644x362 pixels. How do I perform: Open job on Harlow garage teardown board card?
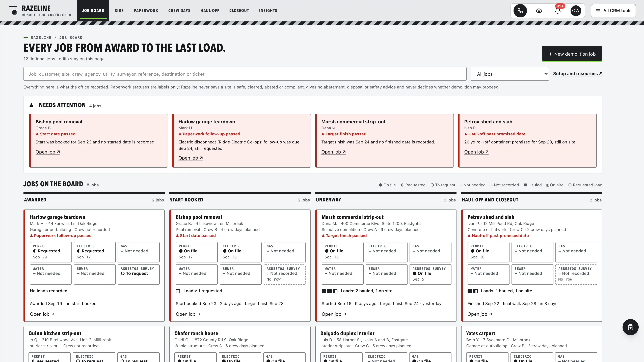(42, 314)
